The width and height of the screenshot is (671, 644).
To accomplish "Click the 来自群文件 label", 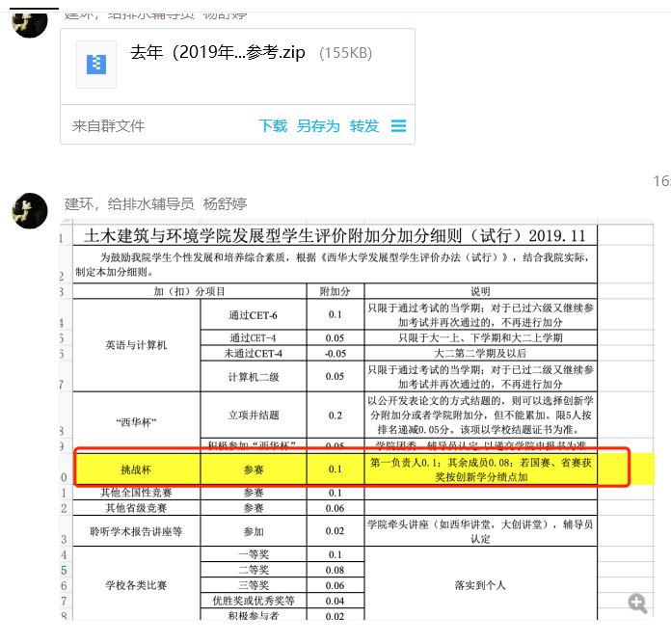I will [x=108, y=125].
